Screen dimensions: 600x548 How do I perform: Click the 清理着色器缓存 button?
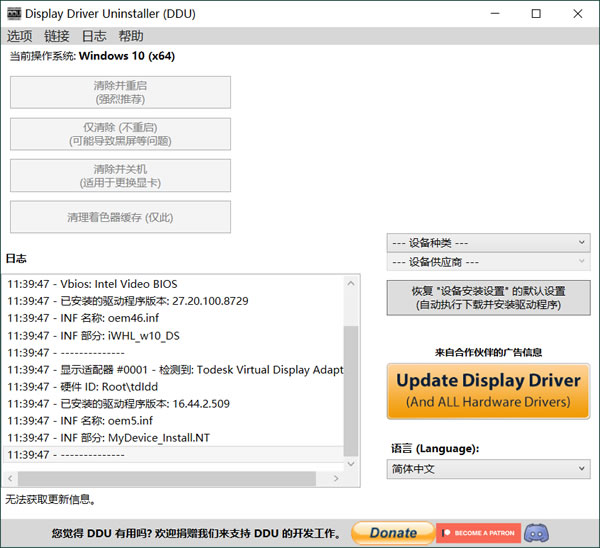(120, 217)
